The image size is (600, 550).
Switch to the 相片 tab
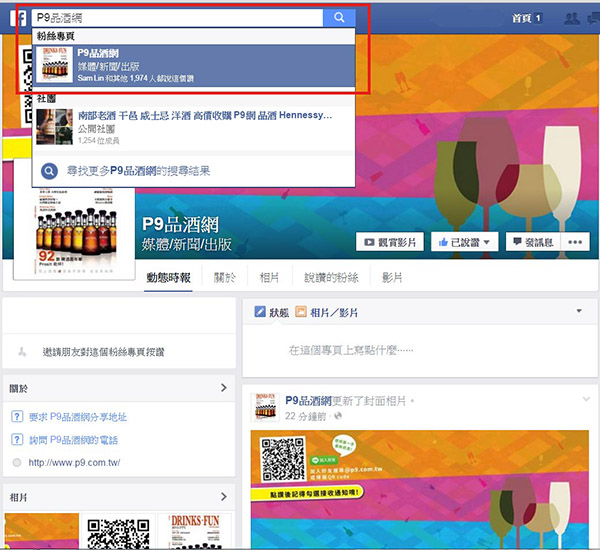(269, 277)
